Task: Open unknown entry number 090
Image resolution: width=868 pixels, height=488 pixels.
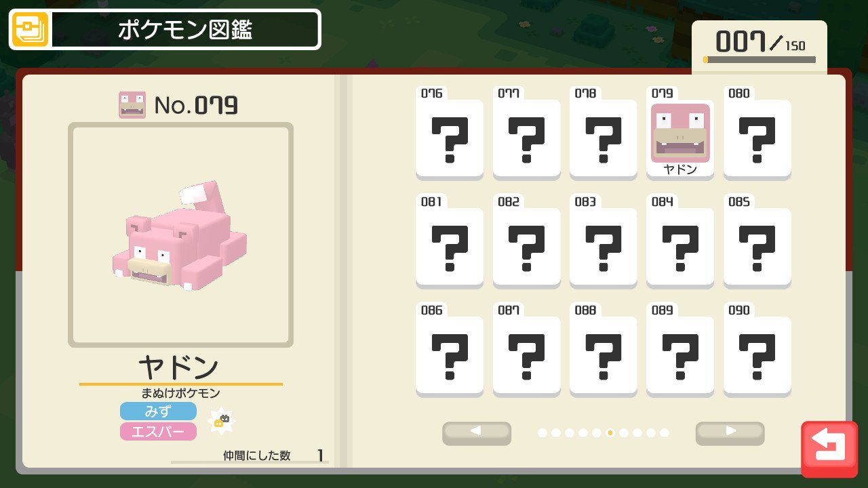Action: point(757,350)
